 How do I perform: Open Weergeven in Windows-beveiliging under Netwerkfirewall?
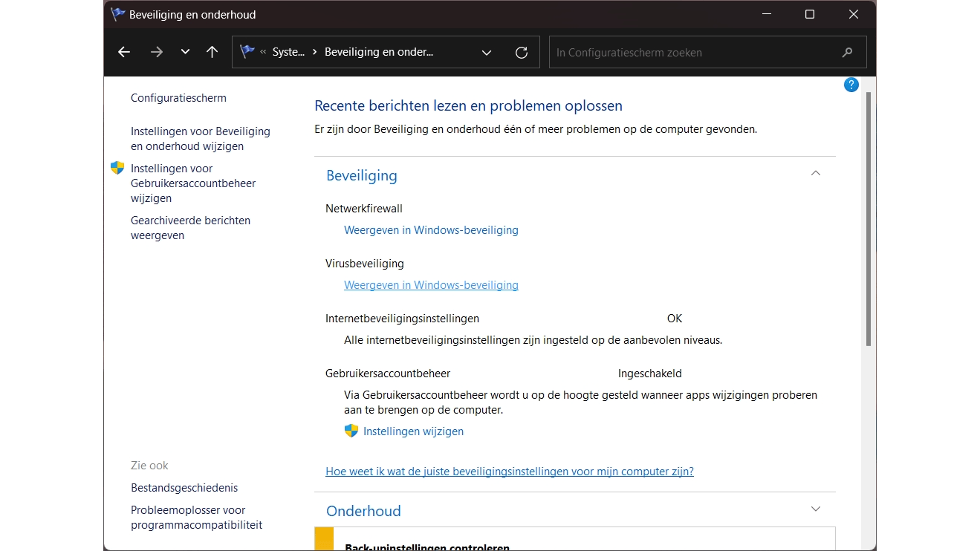(431, 230)
